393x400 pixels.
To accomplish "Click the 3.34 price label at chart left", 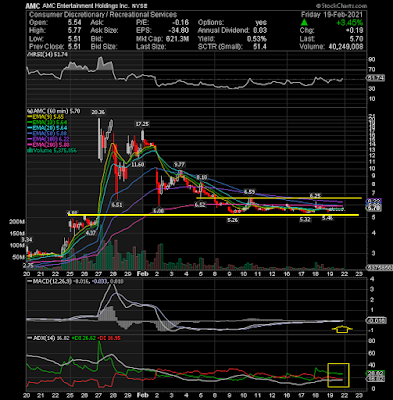I will point(26,239).
